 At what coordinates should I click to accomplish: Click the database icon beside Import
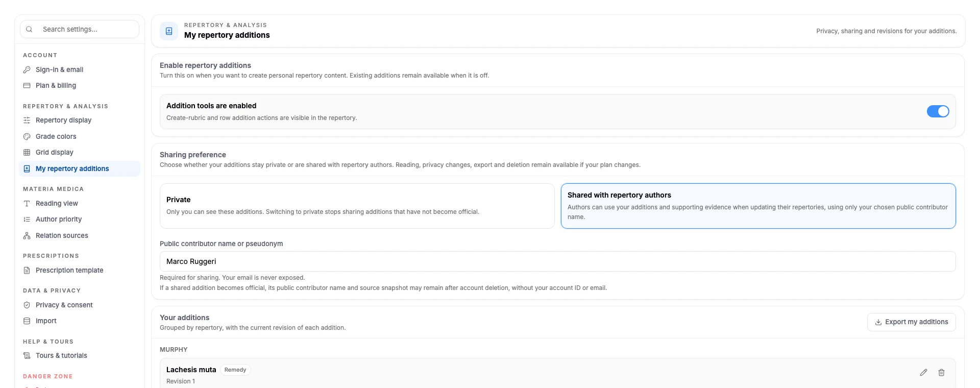tap(27, 321)
